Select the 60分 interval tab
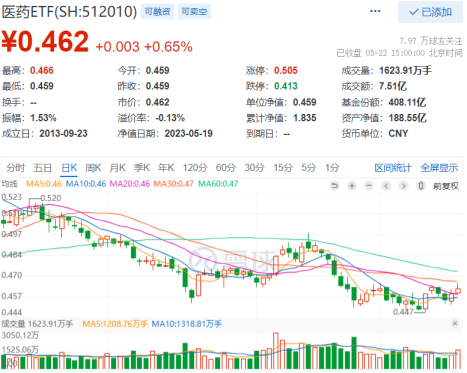 click(x=226, y=168)
